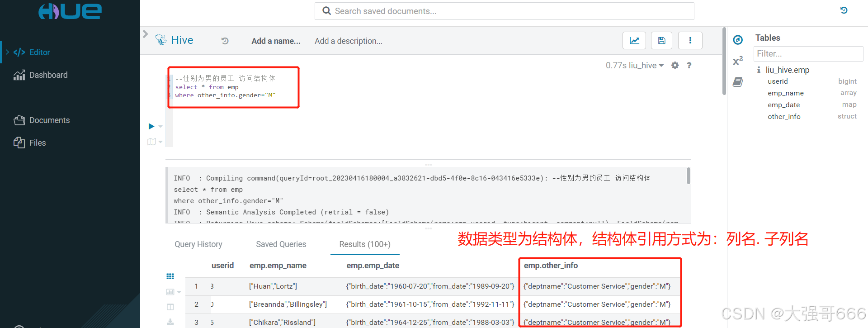Save the query with the disk icon
The image size is (868, 328).
(x=661, y=40)
